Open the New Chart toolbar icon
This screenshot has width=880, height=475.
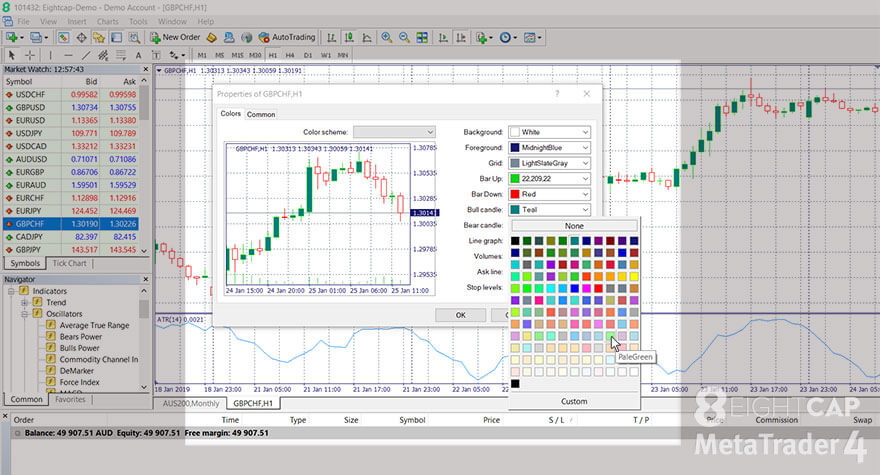[x=13, y=38]
